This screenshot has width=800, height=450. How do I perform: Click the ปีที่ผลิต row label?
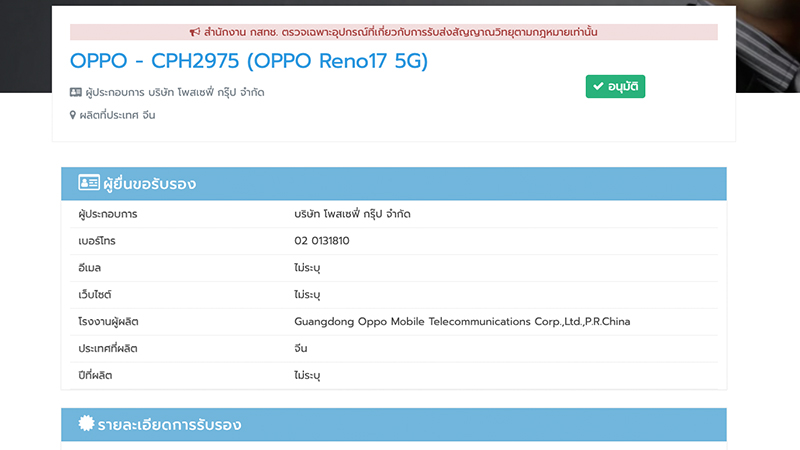[95, 376]
